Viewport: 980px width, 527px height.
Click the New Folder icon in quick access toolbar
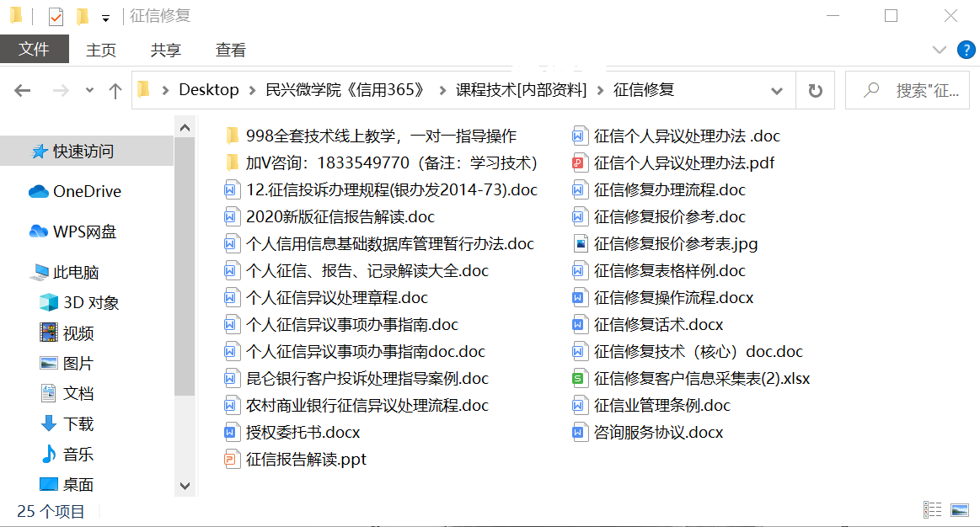click(82, 16)
